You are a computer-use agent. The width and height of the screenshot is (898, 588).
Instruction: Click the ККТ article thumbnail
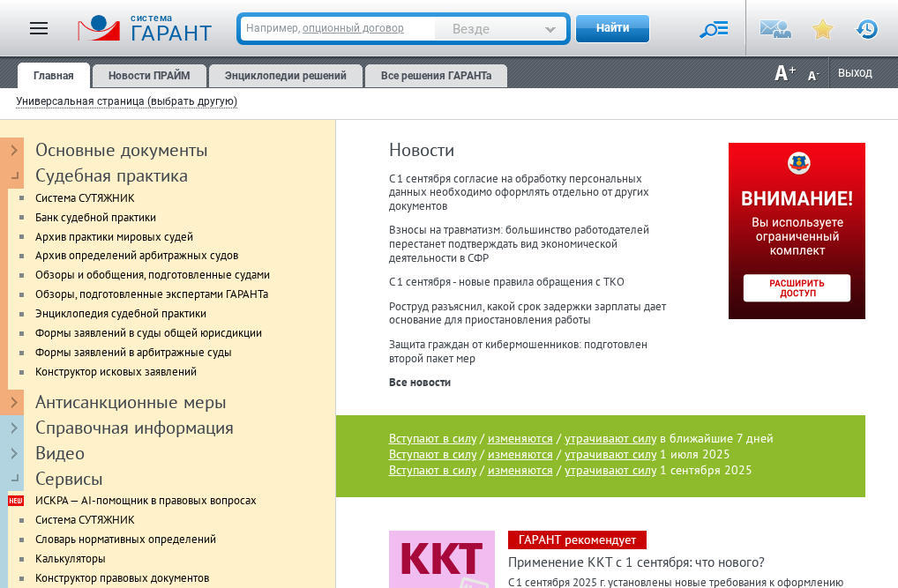point(442,559)
